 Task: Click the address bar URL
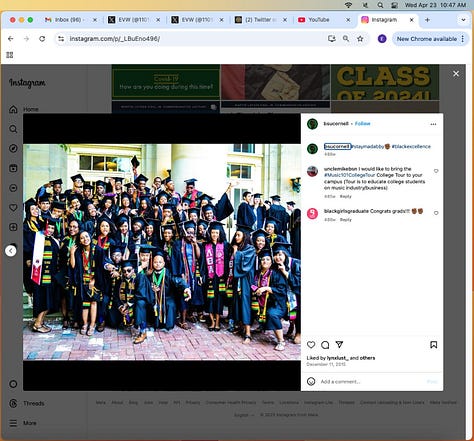click(115, 39)
